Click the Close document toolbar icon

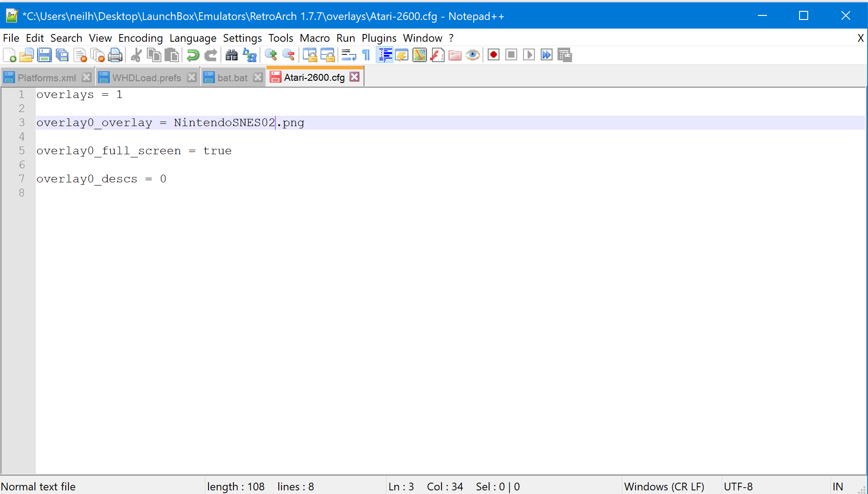click(x=80, y=55)
